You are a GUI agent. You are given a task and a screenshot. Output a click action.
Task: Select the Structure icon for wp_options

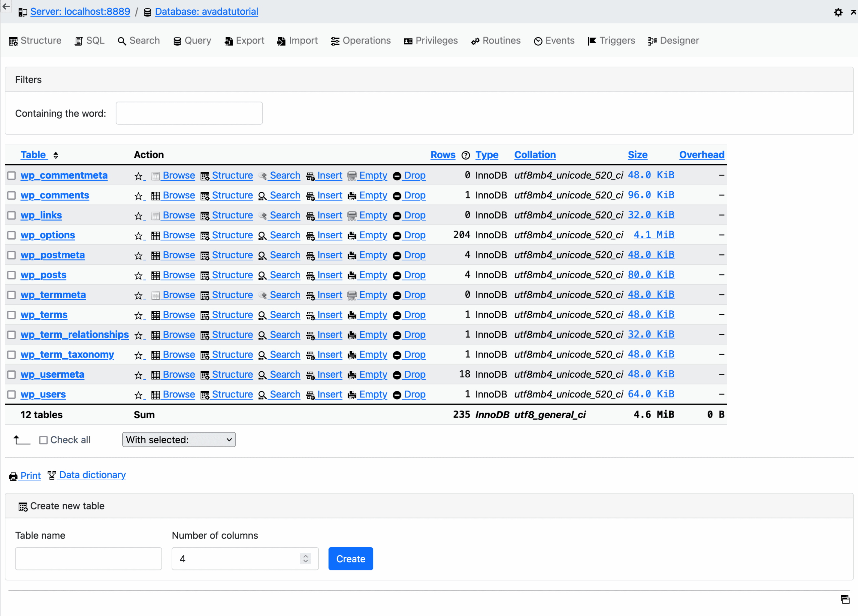point(205,235)
